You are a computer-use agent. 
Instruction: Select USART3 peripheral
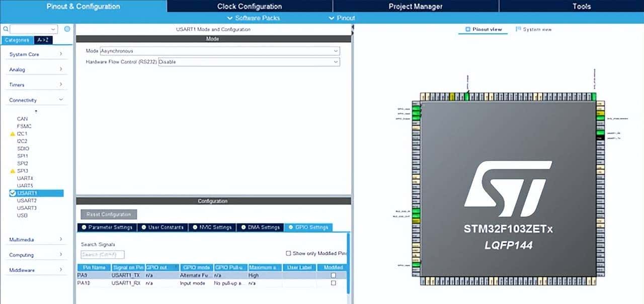coord(27,208)
